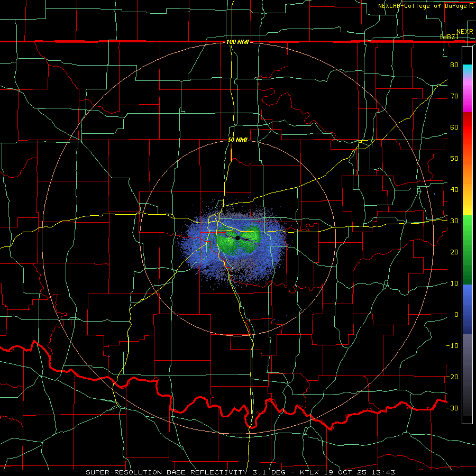
Task: Click the -10 value on dBZ scale
Action: [x=452, y=345]
